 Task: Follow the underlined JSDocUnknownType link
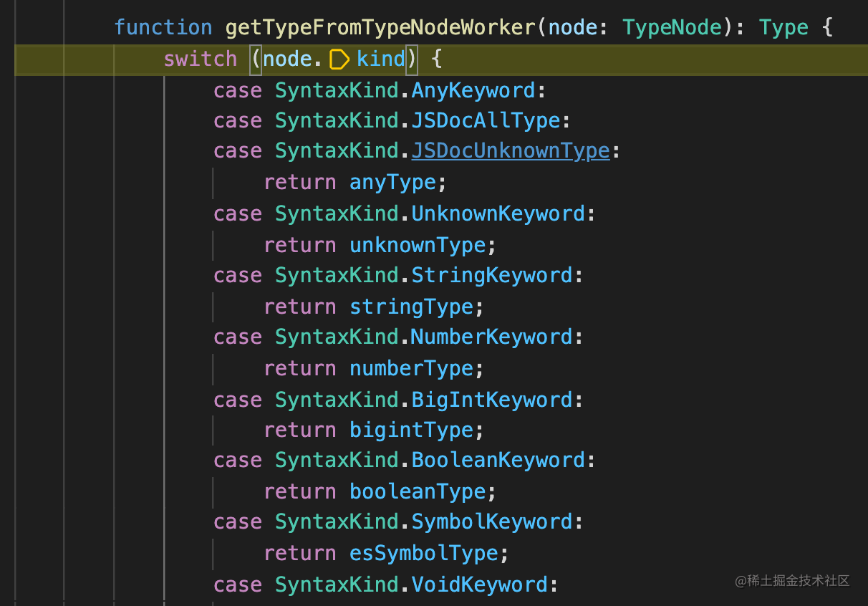point(510,151)
